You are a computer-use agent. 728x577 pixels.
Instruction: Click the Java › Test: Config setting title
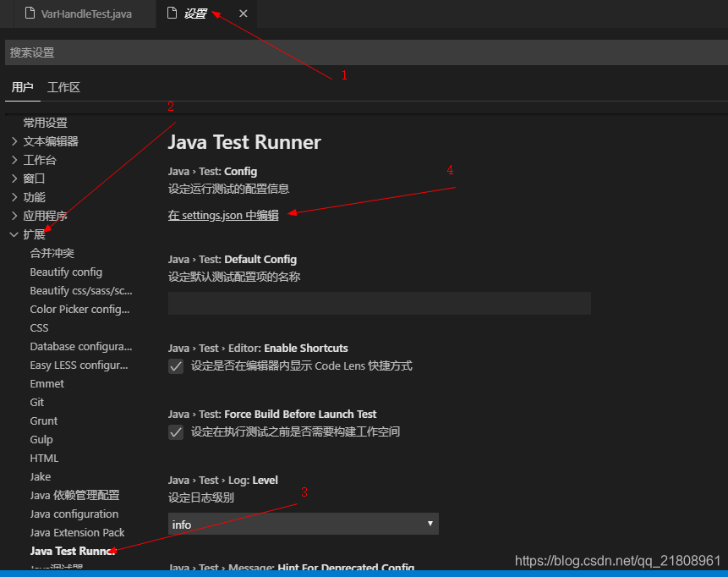tap(212, 172)
